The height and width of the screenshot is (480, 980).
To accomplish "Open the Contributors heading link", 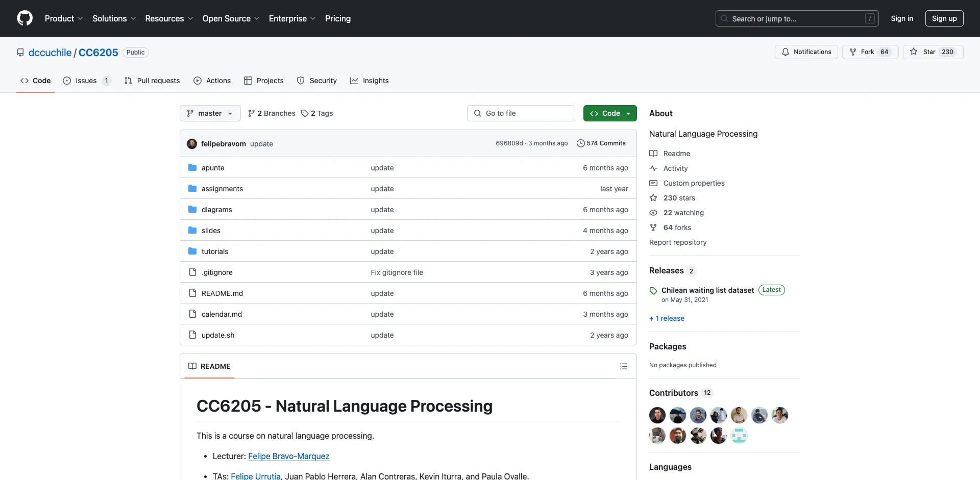I will coord(681,393).
